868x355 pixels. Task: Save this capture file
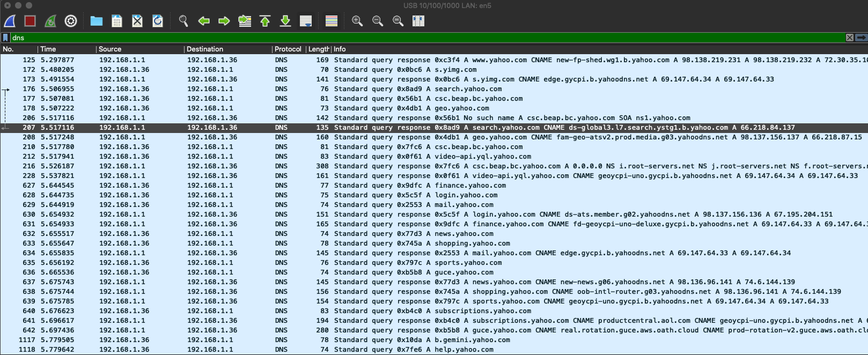click(x=117, y=21)
